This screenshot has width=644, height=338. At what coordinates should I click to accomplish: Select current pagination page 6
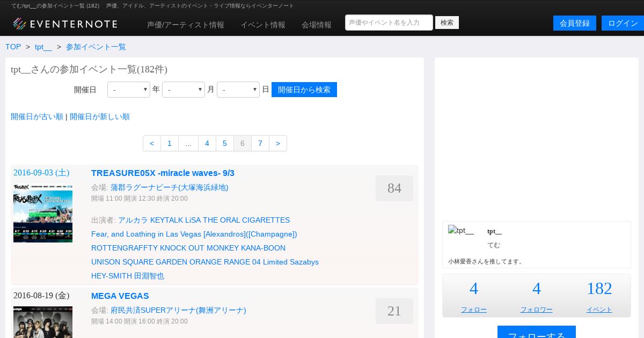click(x=243, y=143)
